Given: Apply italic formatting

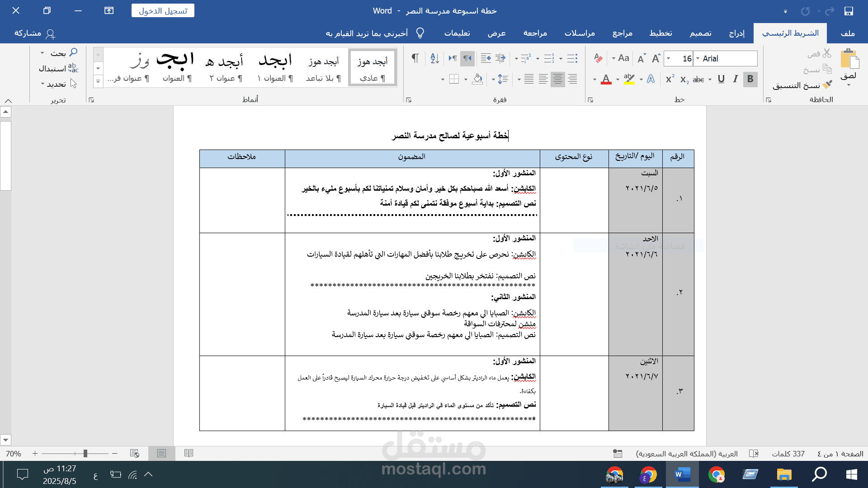Looking at the screenshot, I should tap(736, 80).
